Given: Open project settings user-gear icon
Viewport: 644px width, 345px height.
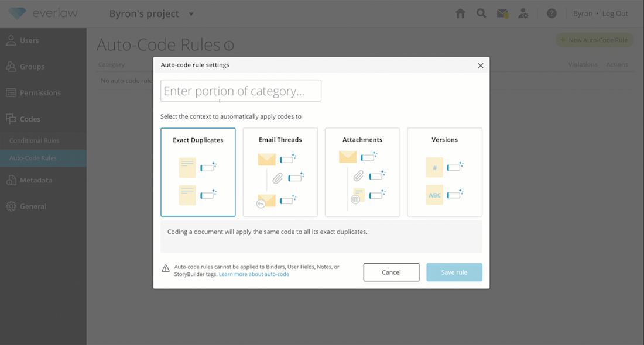Looking at the screenshot, I should tap(523, 13).
